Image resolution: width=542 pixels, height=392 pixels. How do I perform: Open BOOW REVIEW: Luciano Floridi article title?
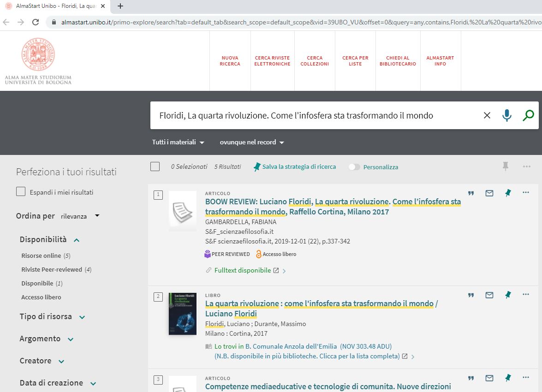coord(333,207)
